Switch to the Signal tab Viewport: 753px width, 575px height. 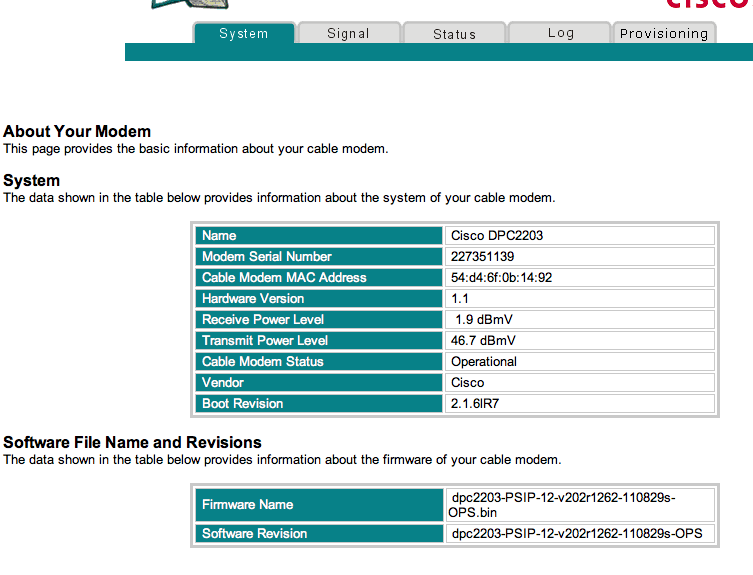[x=349, y=33]
